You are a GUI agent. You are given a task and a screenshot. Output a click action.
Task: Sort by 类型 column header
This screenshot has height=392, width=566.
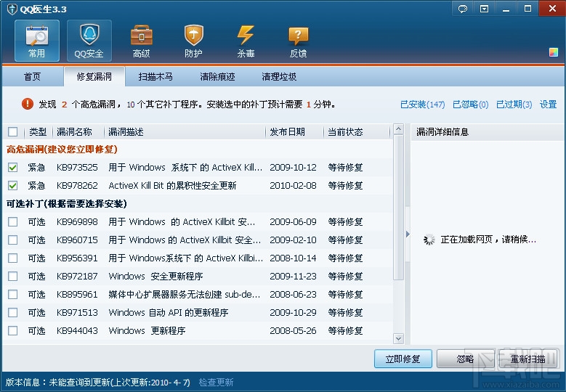click(38, 132)
